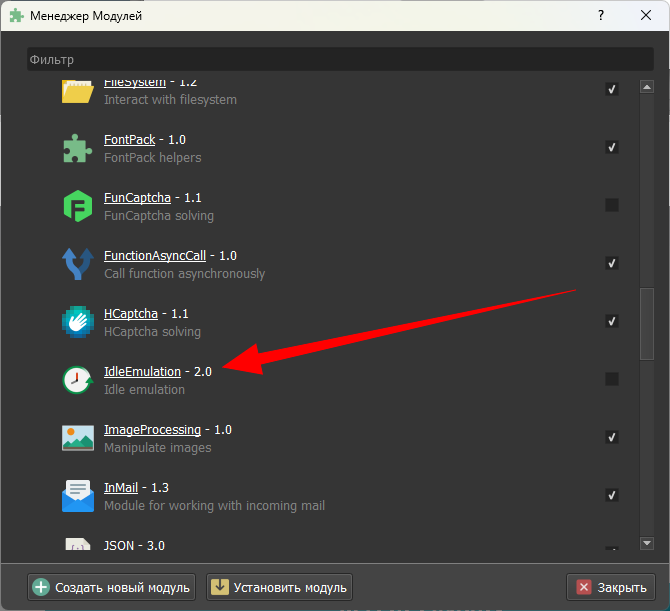Uncheck the HCaptcha module checkbox

[612, 322]
